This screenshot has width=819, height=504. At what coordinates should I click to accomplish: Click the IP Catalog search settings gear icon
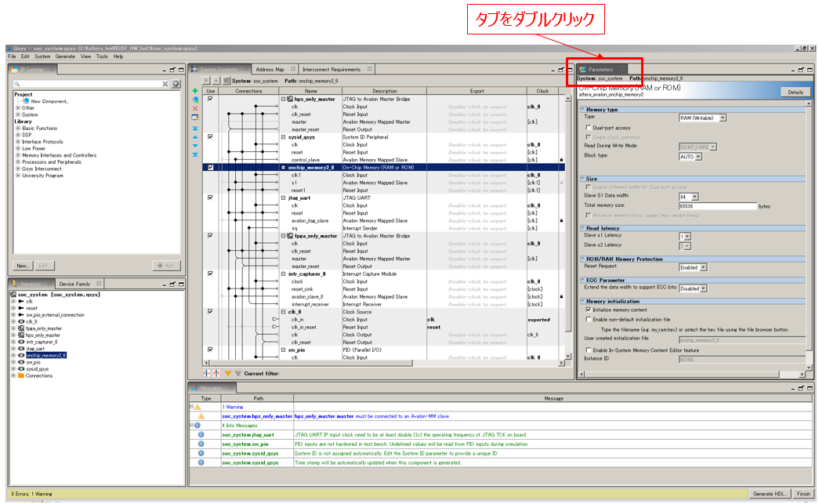(176, 84)
